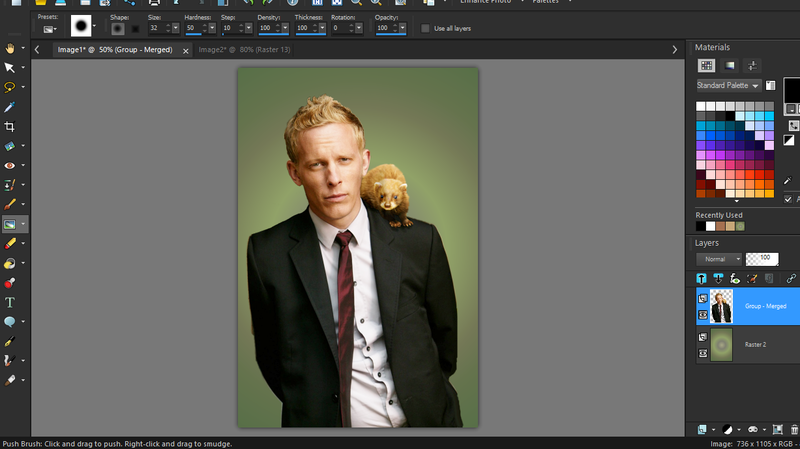Click the swap foreground background materials icon
The image size is (800, 449).
coord(793,125)
